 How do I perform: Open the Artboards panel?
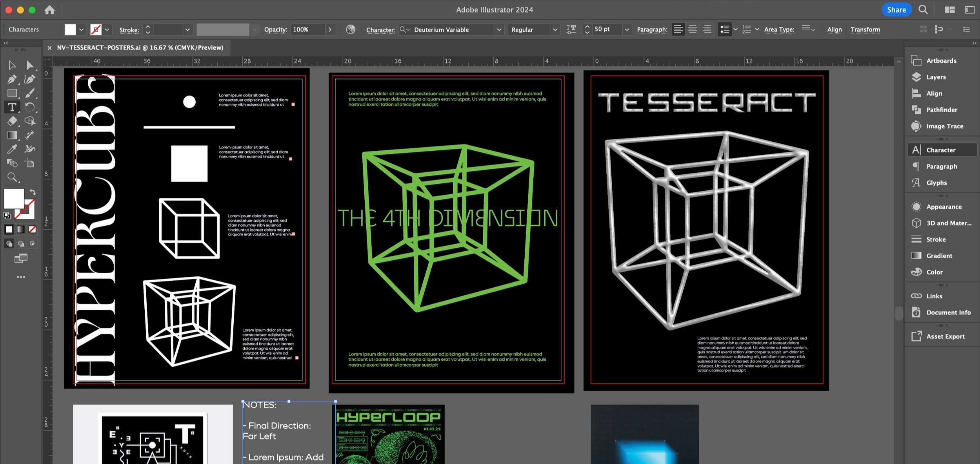[941, 60]
